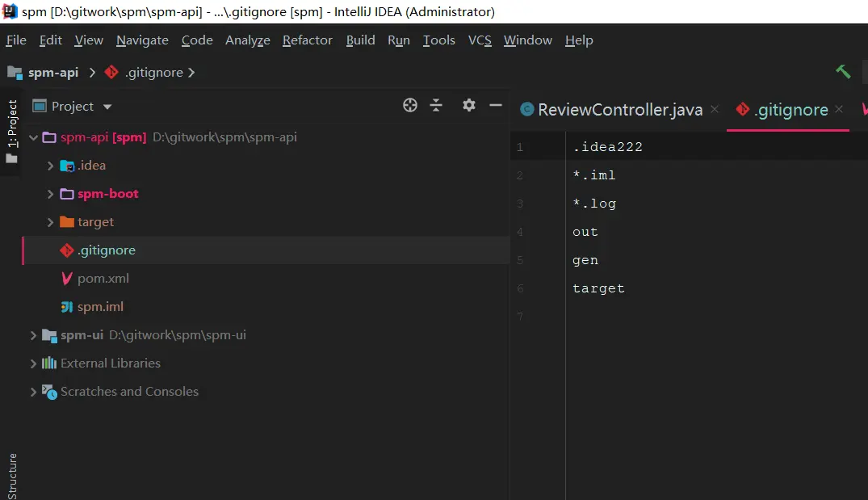
Task: Open the Run menu
Action: [x=399, y=40]
